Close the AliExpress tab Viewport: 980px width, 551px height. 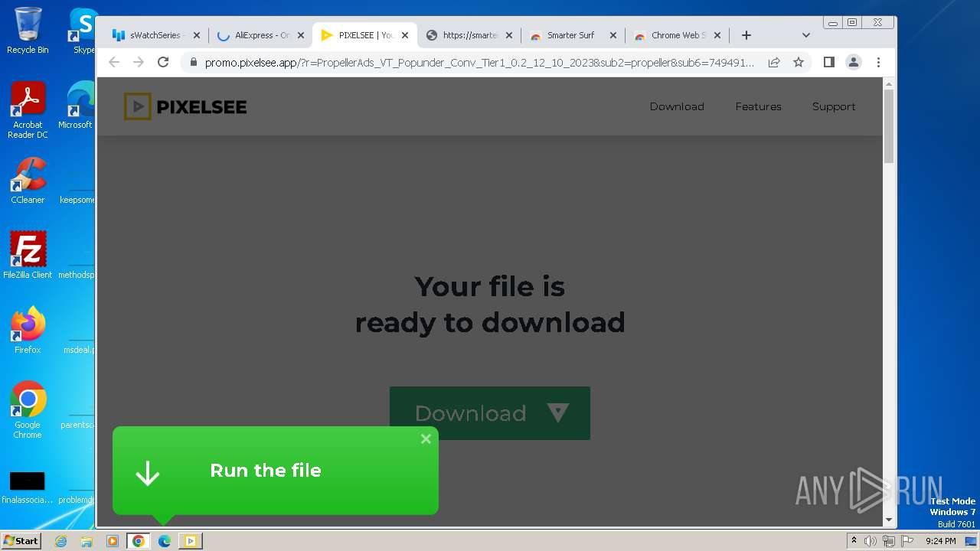pos(301,35)
